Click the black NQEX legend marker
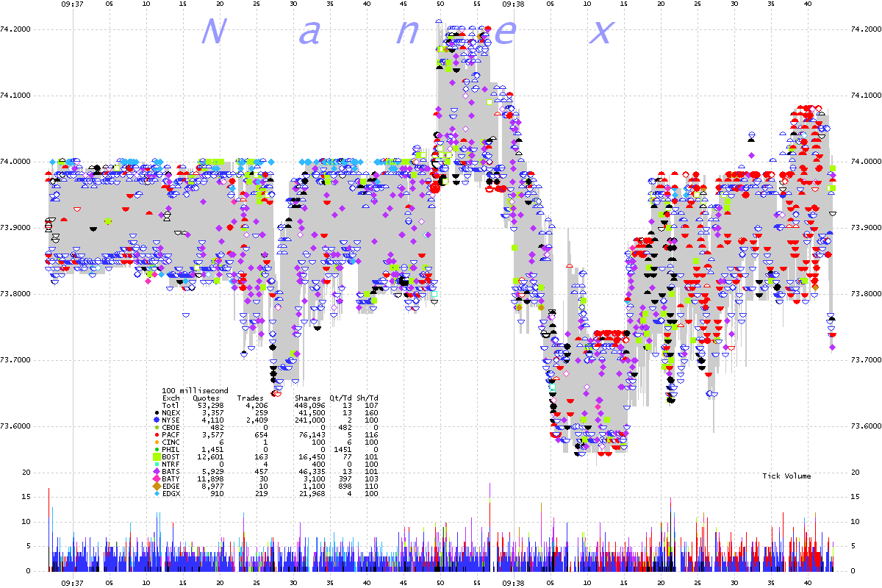Screen dimensions: 882x588 click(x=155, y=413)
